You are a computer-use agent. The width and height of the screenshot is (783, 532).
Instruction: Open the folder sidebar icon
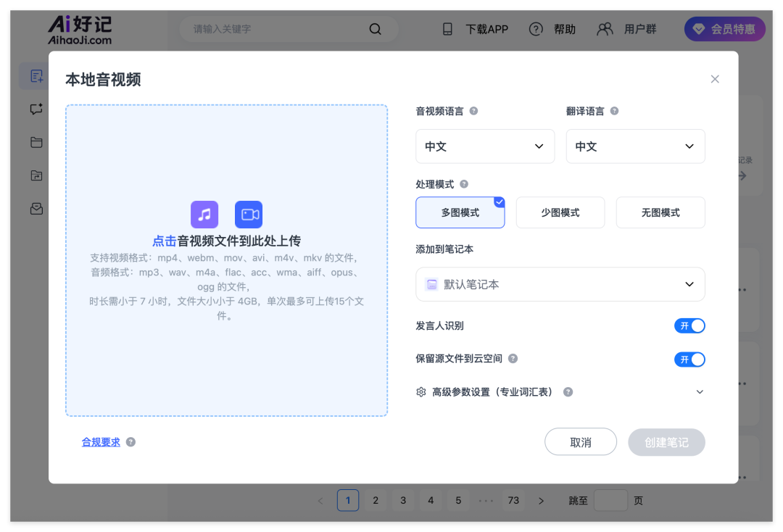(x=36, y=142)
